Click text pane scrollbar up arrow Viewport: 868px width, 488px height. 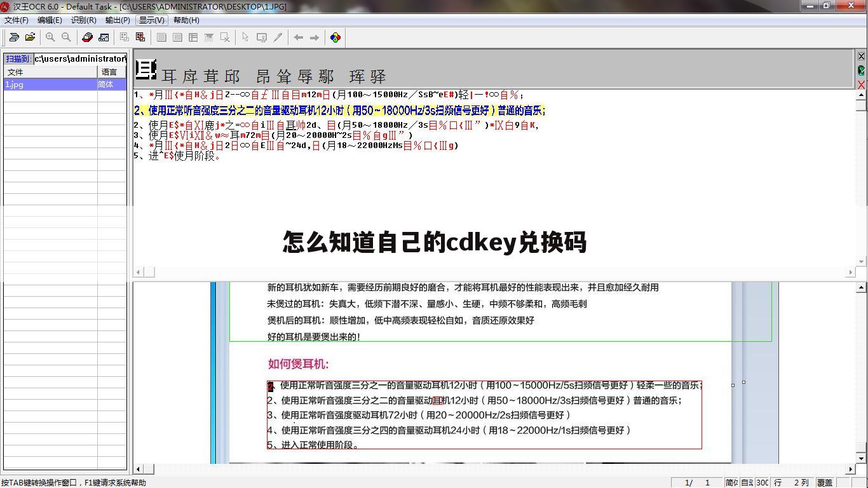click(x=862, y=95)
